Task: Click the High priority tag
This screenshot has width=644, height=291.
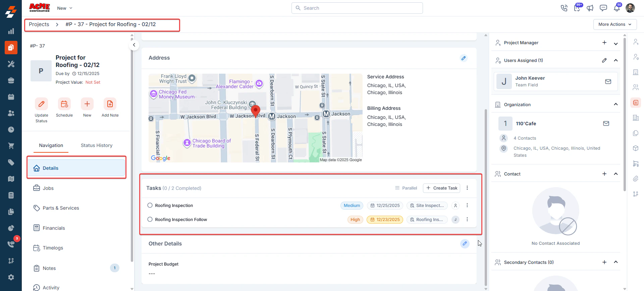Action: coord(355,220)
